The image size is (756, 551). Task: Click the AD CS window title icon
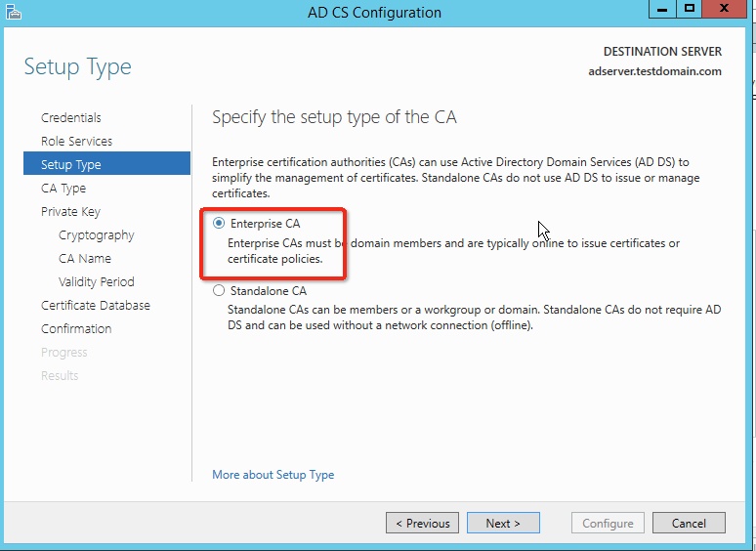[12, 12]
